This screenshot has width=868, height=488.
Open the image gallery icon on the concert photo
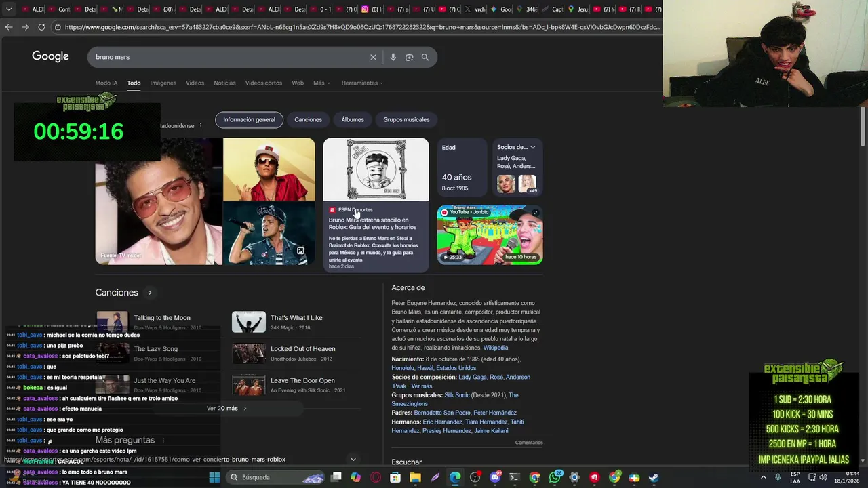pos(300,251)
